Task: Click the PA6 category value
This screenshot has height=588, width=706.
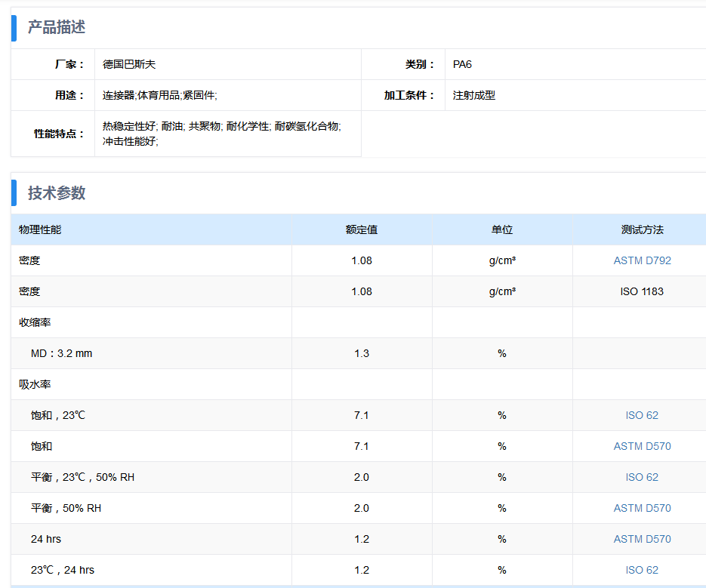Action: [x=462, y=64]
